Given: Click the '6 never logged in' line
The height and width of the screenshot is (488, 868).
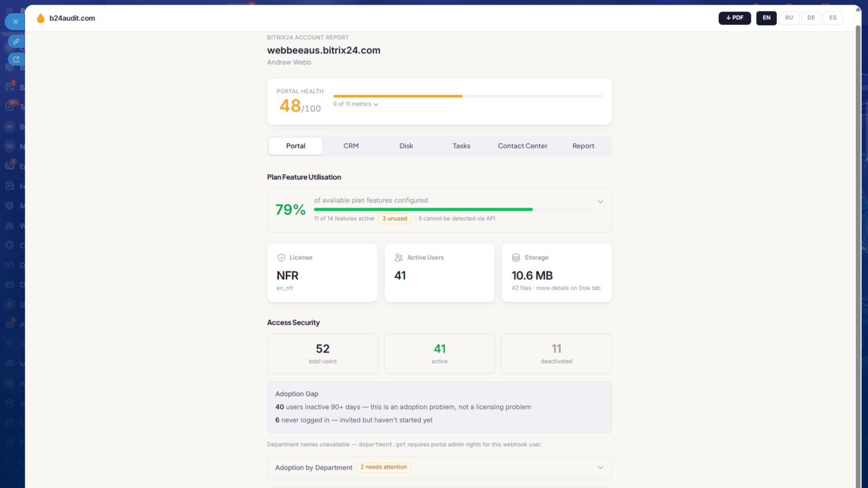Looking at the screenshot, I should click(354, 420).
